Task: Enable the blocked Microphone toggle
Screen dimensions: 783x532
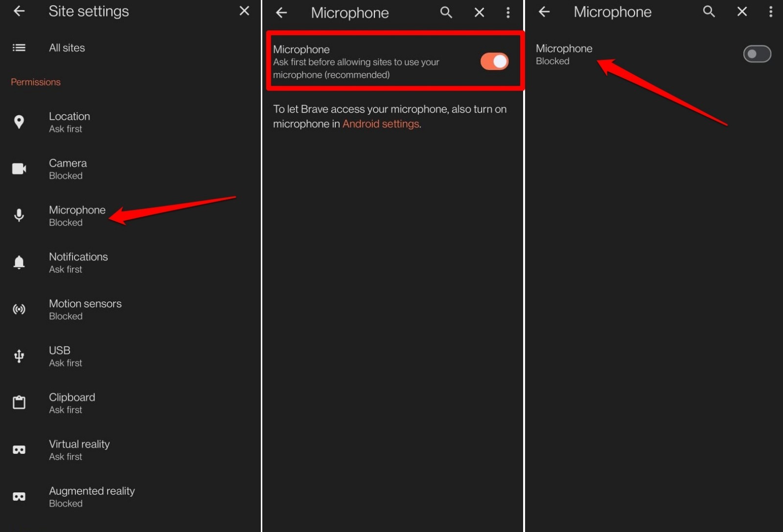Action: pyautogui.click(x=757, y=54)
